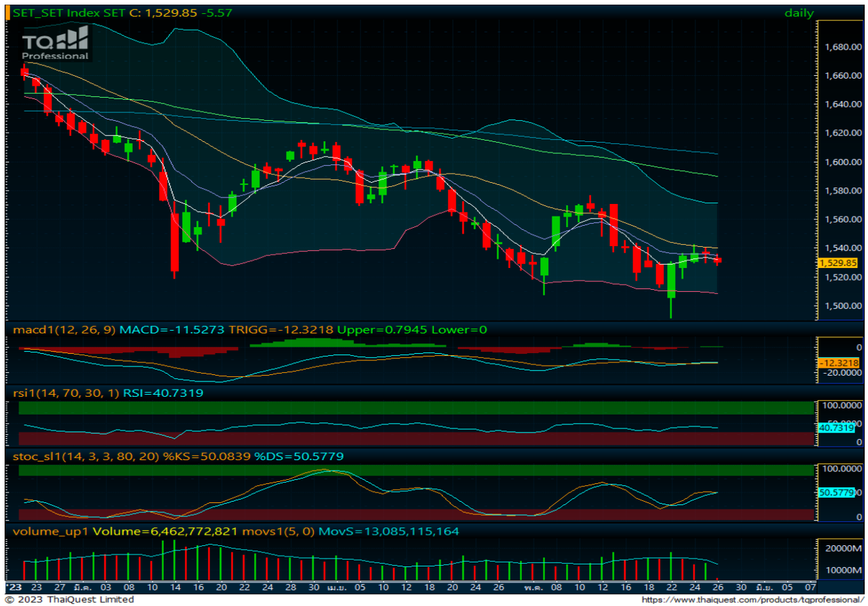Click the %DS=50.5779 value
This screenshot has width=868, height=606.
point(299,456)
